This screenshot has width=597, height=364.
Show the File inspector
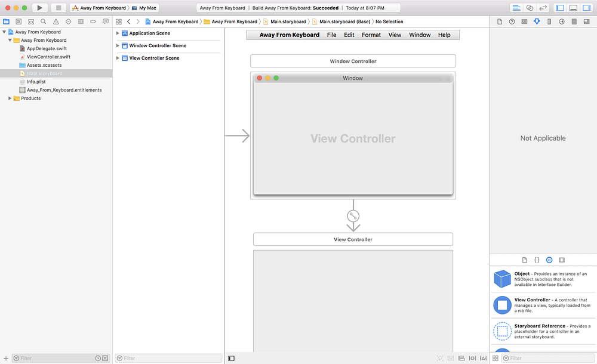[500, 21]
